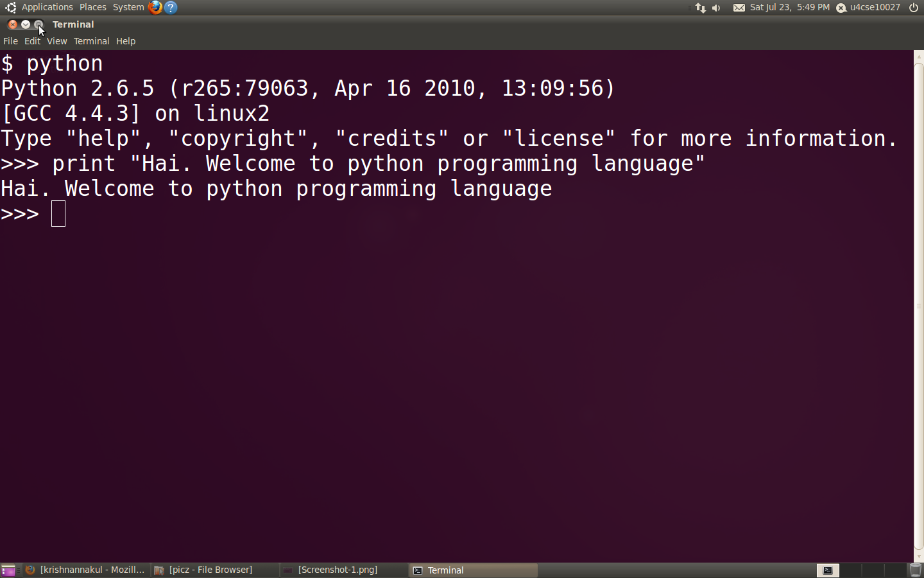Maximize the Terminal window
This screenshot has width=924, height=578.
tap(38, 24)
